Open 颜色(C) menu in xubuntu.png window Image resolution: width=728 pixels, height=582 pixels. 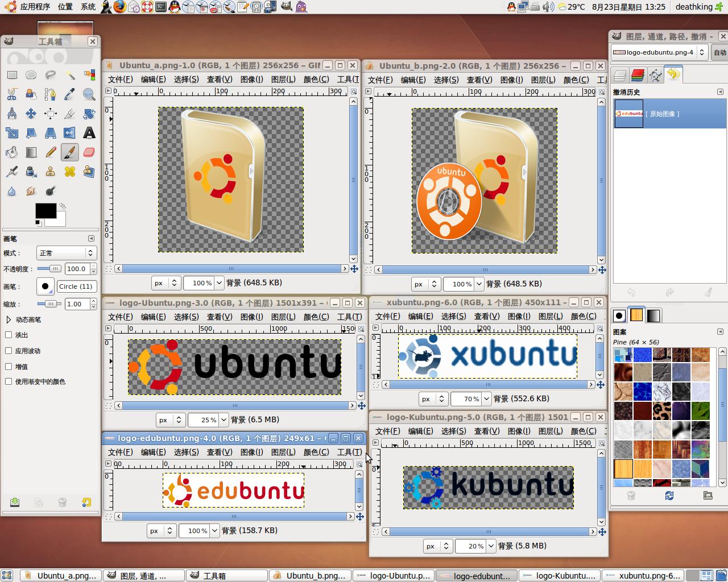584,316
